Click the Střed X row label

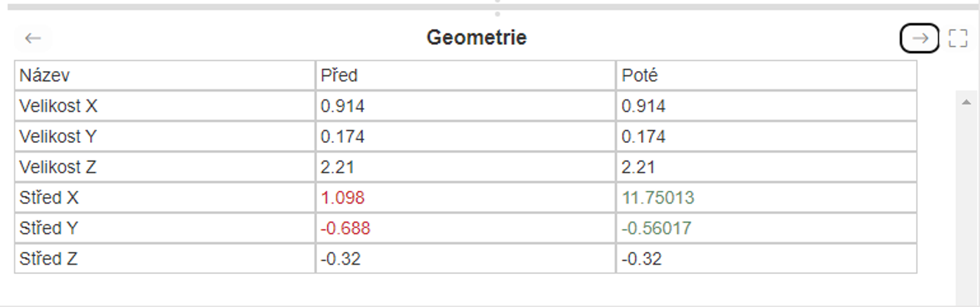coord(49,198)
